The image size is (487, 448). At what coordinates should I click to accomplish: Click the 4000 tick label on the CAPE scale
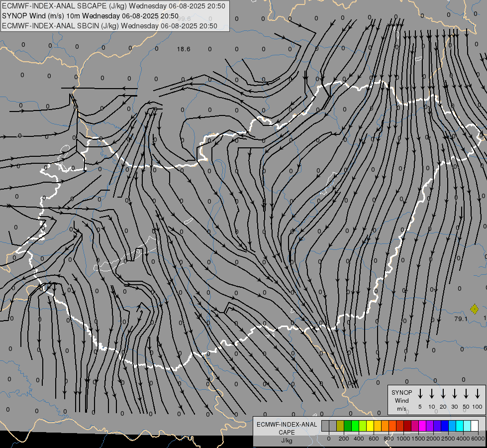click(x=463, y=439)
